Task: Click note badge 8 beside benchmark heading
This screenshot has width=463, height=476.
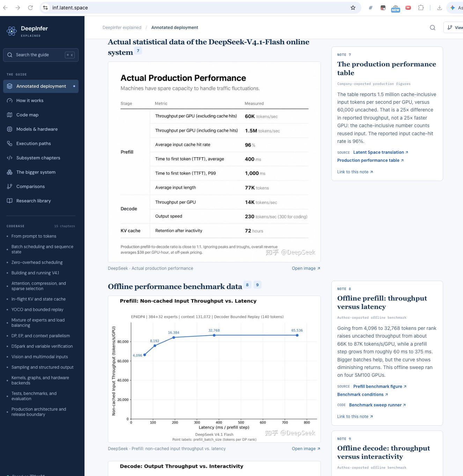Action: point(247,285)
